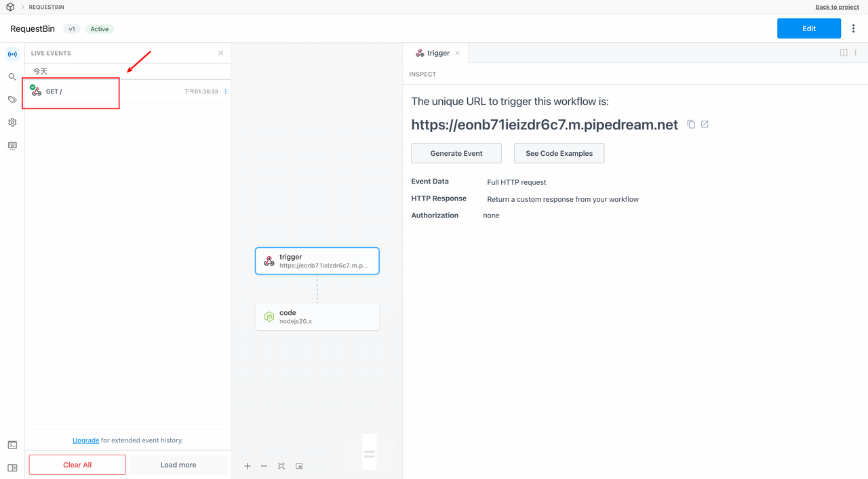Click the Active status badge
The height and width of the screenshot is (479, 868).
pyautogui.click(x=100, y=29)
